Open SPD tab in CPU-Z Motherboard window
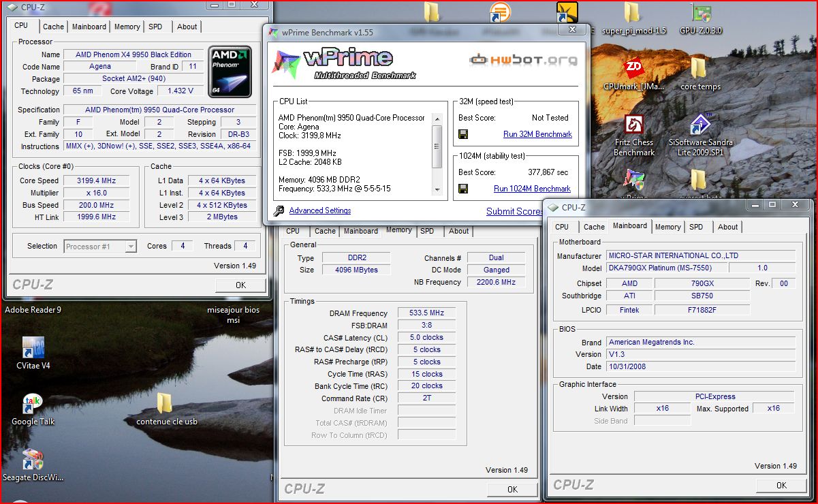Screen dimensions: 818x504 click(696, 227)
